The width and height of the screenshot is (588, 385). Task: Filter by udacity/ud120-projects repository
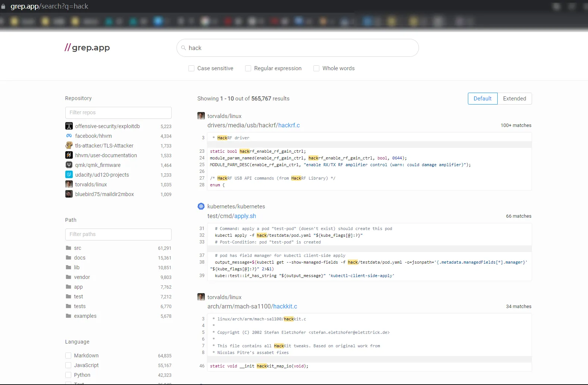coord(118,175)
